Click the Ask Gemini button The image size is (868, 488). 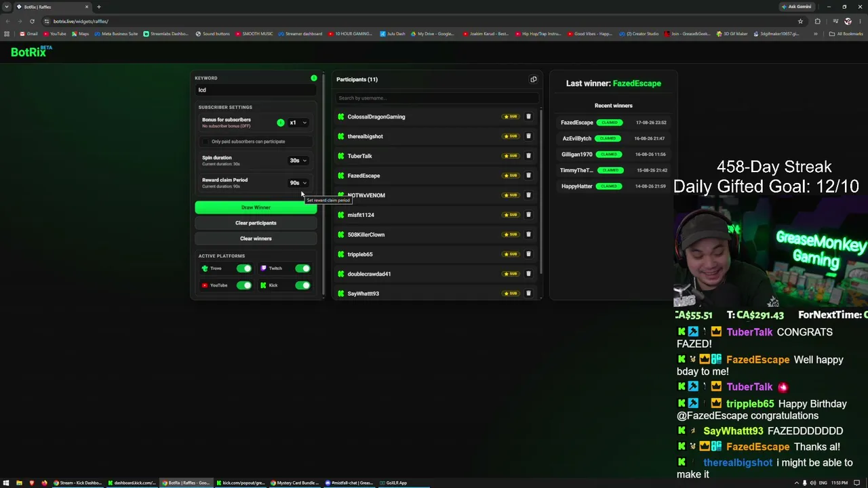pos(796,7)
